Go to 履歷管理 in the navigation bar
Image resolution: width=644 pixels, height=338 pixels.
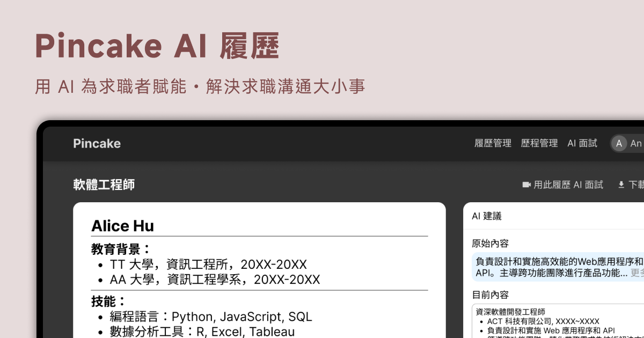[x=493, y=143]
